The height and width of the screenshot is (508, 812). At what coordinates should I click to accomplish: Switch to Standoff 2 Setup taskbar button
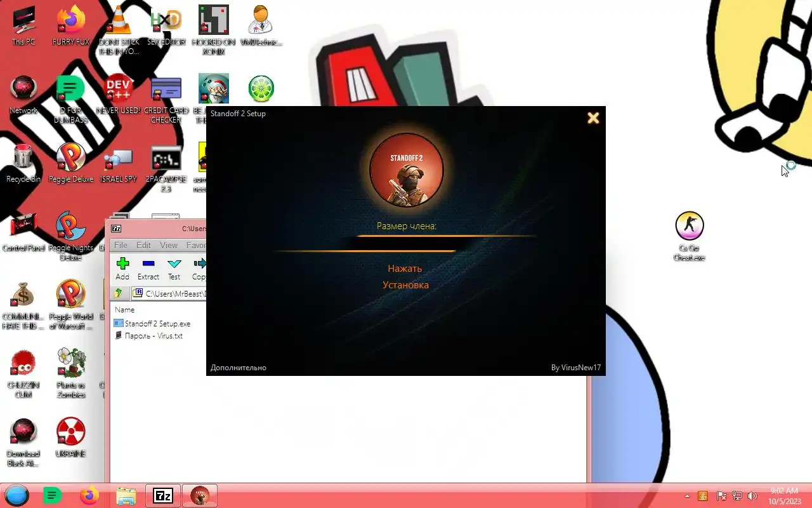200,495
